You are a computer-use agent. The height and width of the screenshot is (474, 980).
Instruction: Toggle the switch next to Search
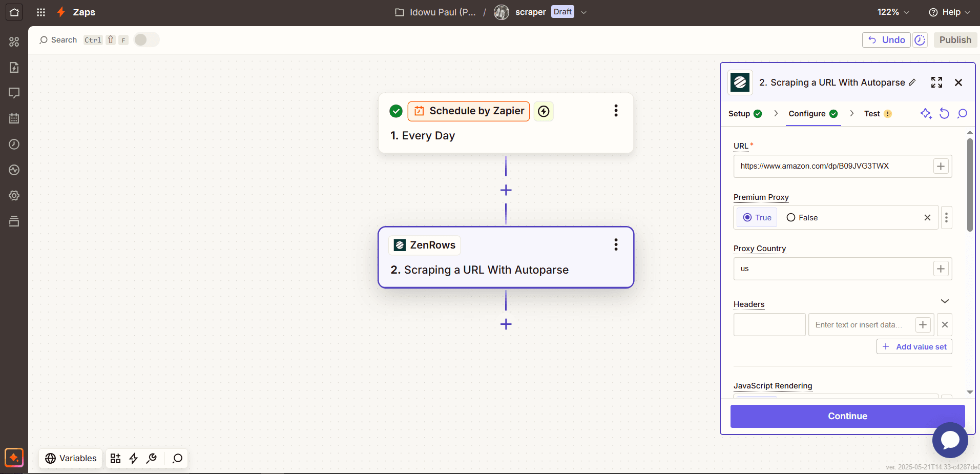point(147,40)
